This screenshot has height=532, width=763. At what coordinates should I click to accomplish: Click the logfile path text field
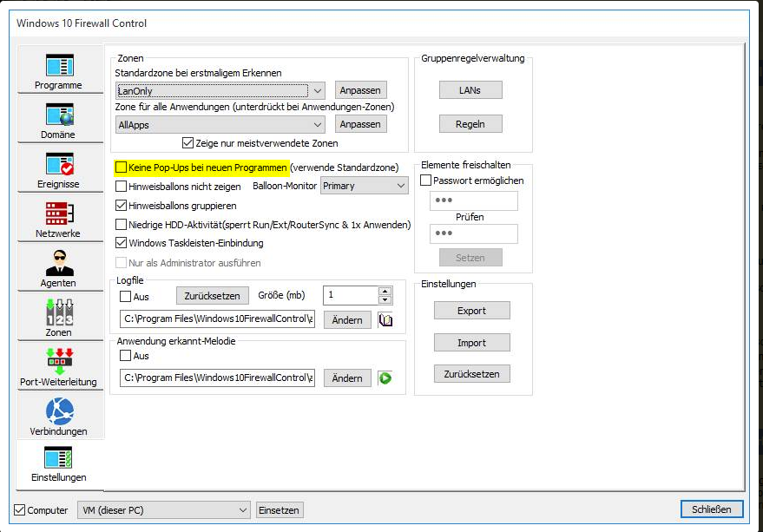(218, 319)
